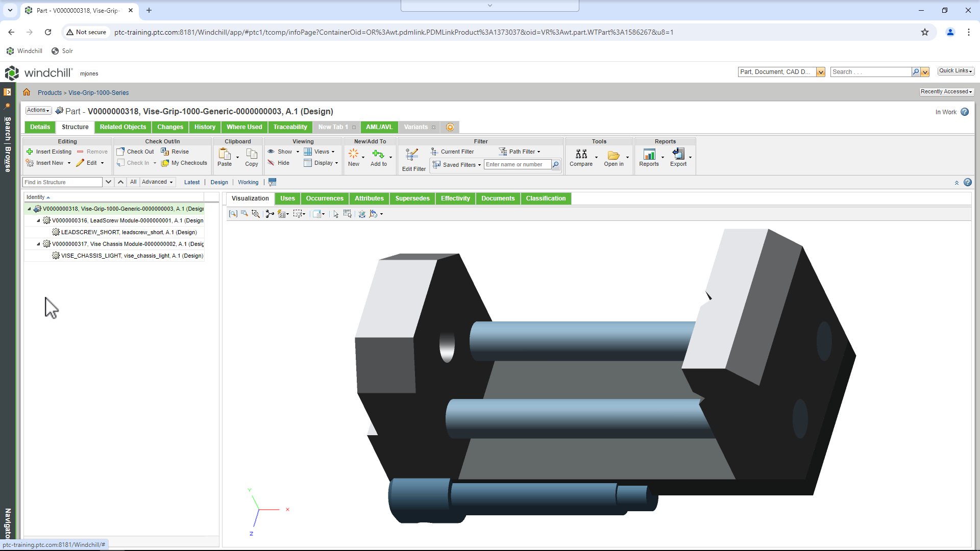The image size is (980, 551).
Task: Select the Occurrences tab
Action: [x=325, y=198]
